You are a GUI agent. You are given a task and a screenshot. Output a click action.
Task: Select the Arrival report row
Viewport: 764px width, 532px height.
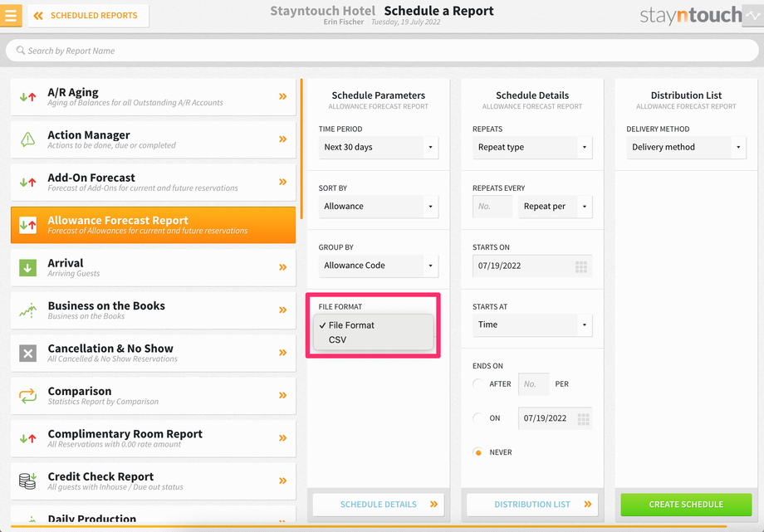coord(153,267)
